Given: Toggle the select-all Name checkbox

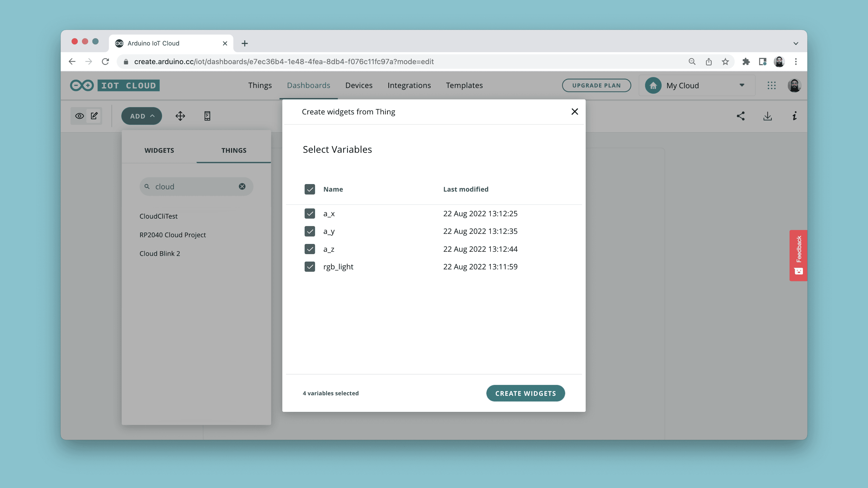Looking at the screenshot, I should coord(310,189).
